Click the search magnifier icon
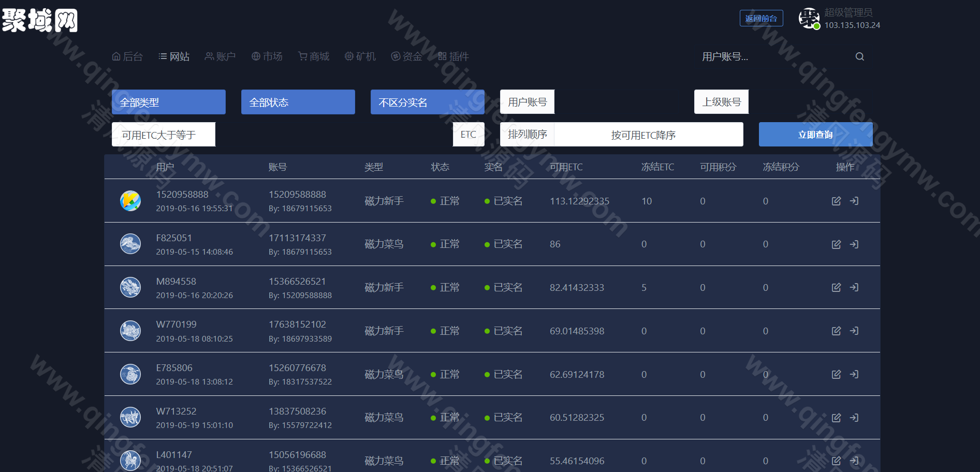980x472 pixels. click(859, 56)
